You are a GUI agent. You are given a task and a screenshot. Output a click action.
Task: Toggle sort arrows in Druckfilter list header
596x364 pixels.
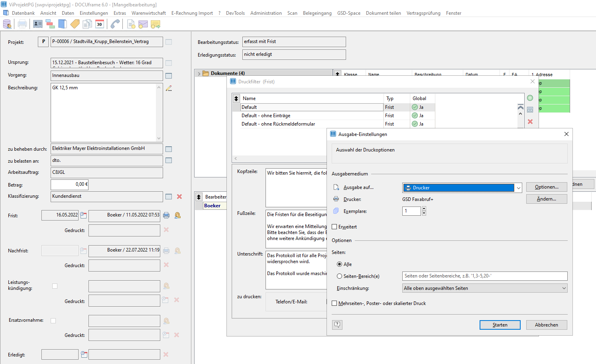tap(236, 98)
